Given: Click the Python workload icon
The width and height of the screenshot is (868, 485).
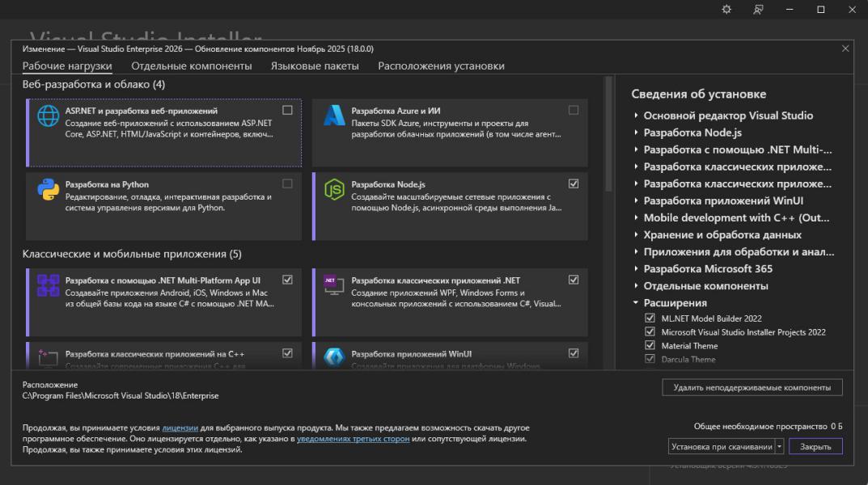Looking at the screenshot, I should [49, 190].
